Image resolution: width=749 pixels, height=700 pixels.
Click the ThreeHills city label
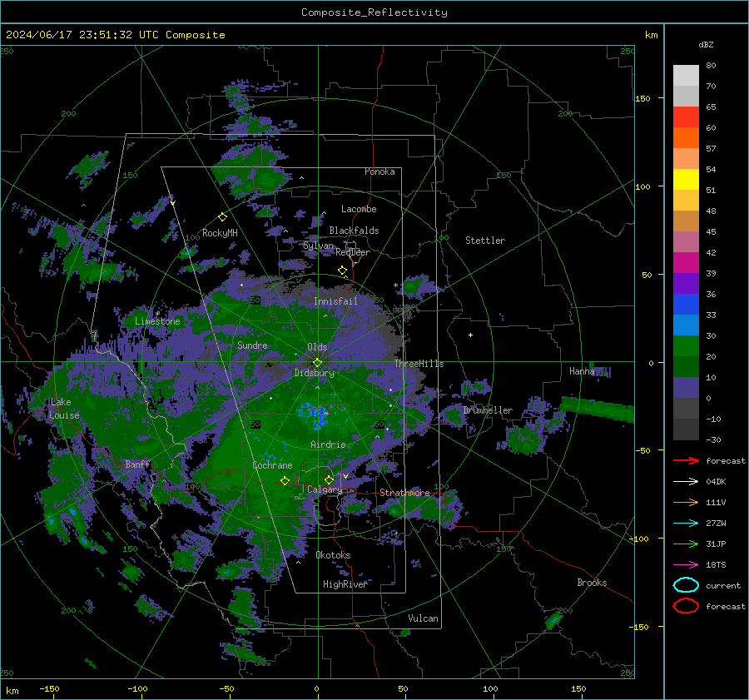click(419, 364)
